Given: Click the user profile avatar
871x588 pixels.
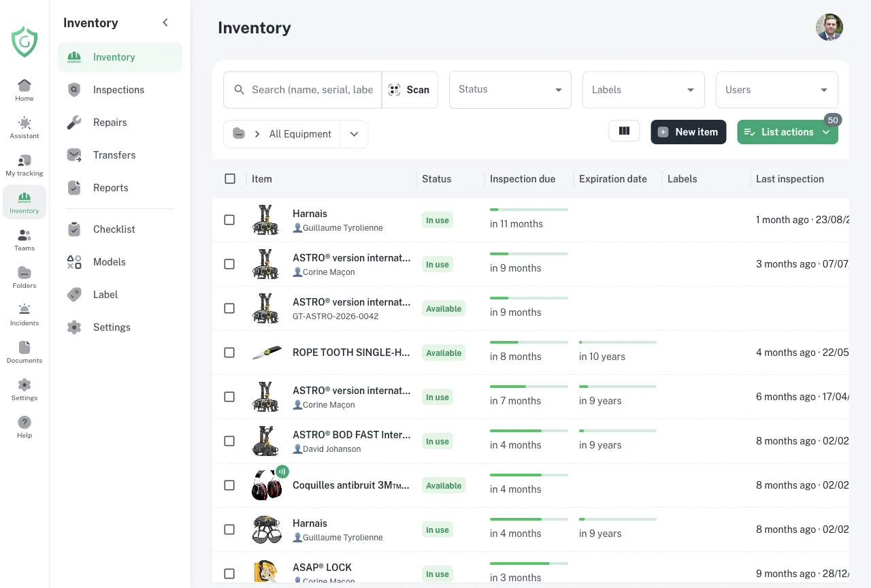Looking at the screenshot, I should [x=829, y=27].
